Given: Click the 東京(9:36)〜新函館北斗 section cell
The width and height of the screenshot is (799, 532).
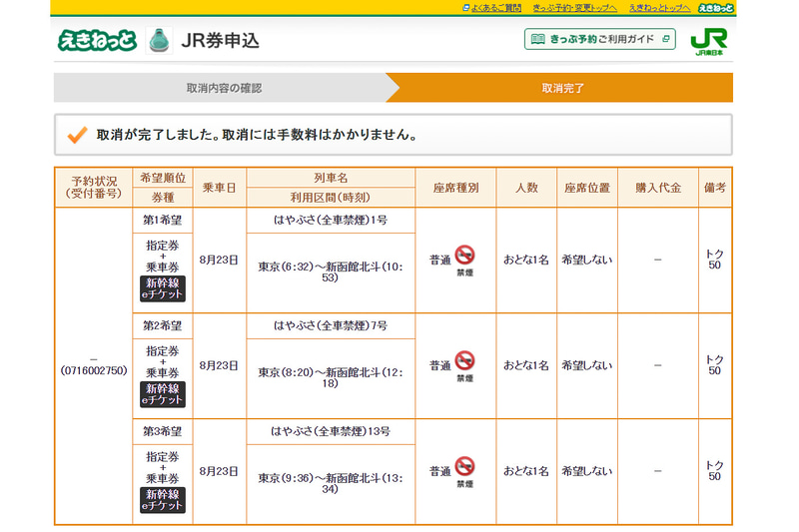Looking at the screenshot, I should (331, 484).
